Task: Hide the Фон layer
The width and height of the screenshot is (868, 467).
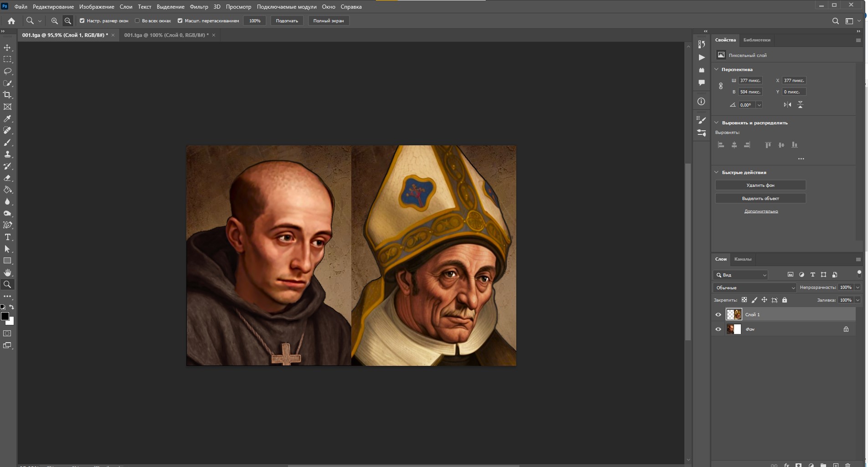Action: pyautogui.click(x=718, y=329)
